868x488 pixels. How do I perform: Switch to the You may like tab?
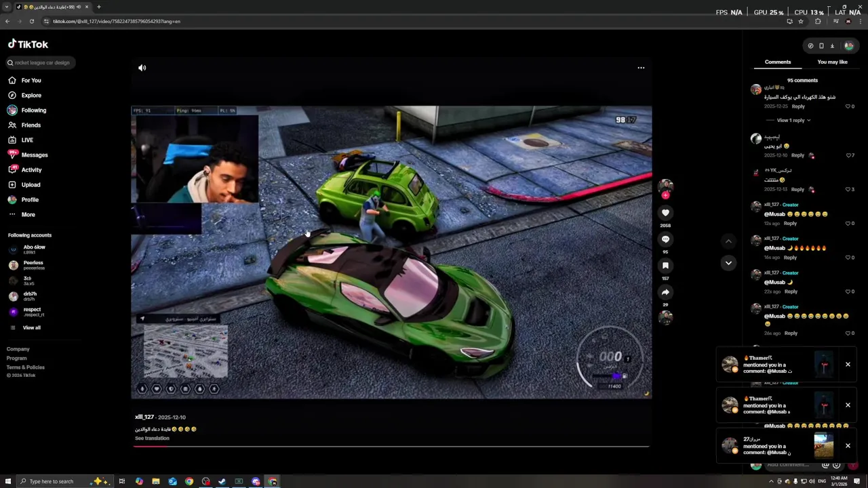pyautogui.click(x=832, y=62)
